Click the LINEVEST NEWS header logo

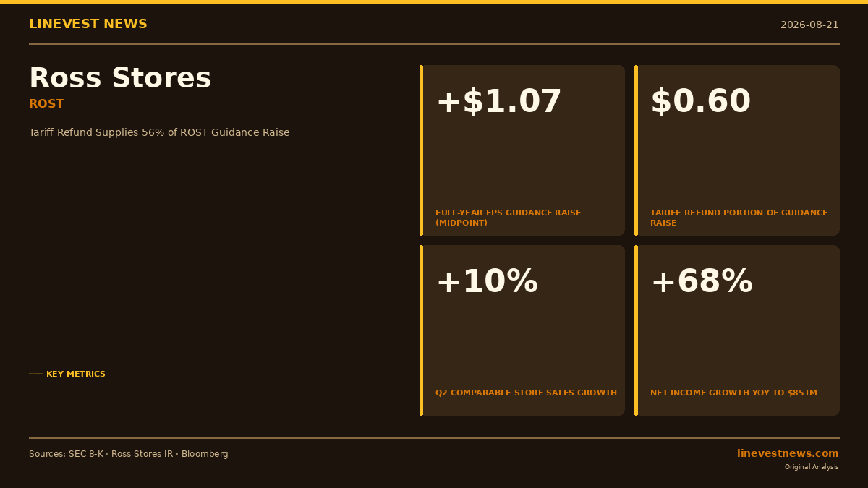coord(88,25)
